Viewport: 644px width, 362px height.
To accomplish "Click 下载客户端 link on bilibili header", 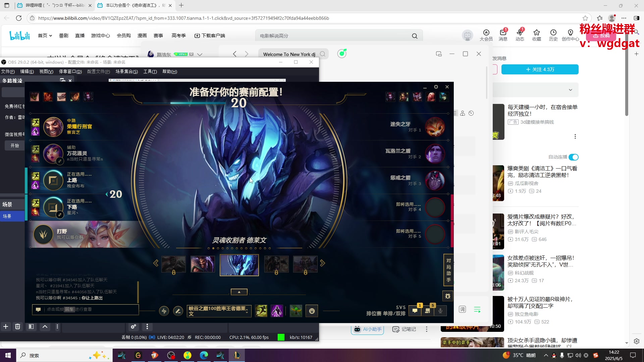I will pos(210,36).
